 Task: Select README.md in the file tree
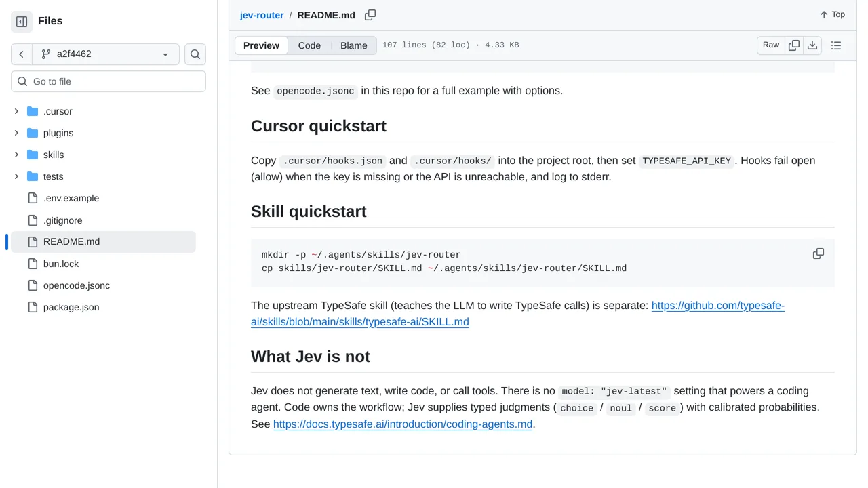point(103,242)
